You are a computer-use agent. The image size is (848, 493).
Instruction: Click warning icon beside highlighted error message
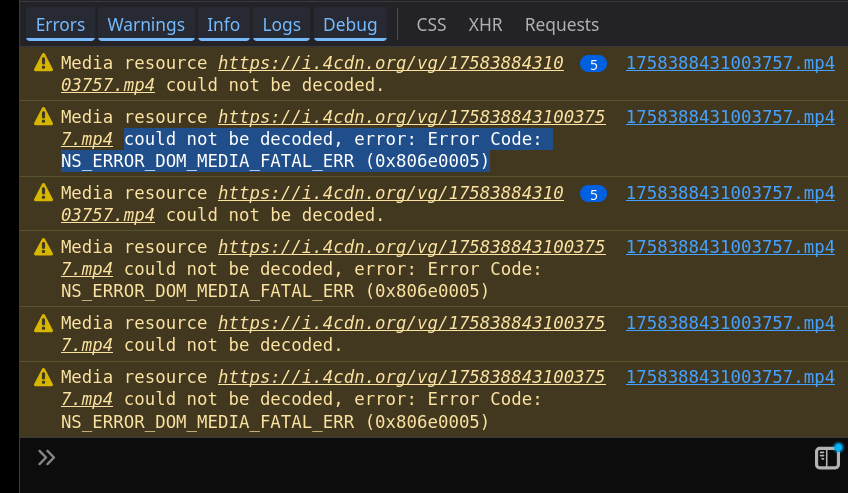[43, 117]
